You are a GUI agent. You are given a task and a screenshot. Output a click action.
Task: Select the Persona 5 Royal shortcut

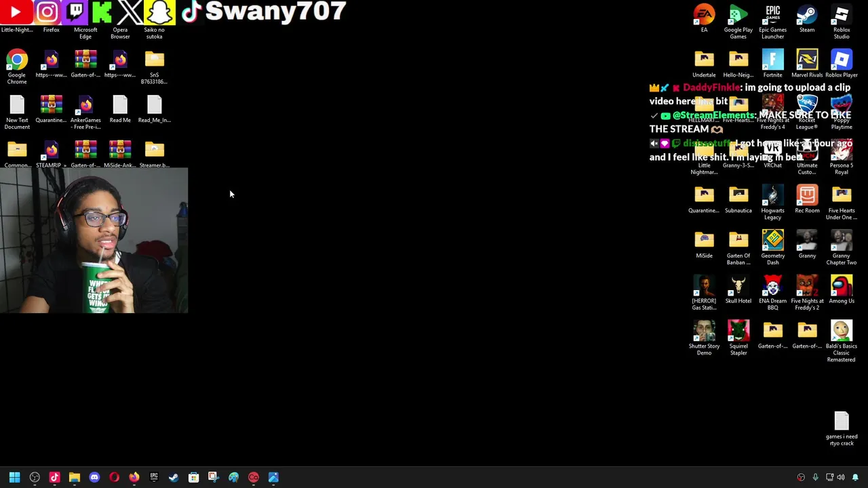842,158
